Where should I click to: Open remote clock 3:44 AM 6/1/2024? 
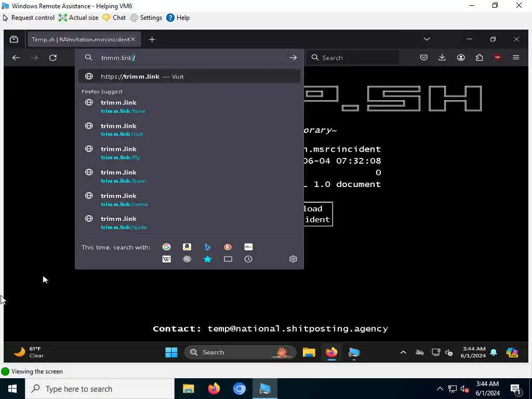click(474, 352)
